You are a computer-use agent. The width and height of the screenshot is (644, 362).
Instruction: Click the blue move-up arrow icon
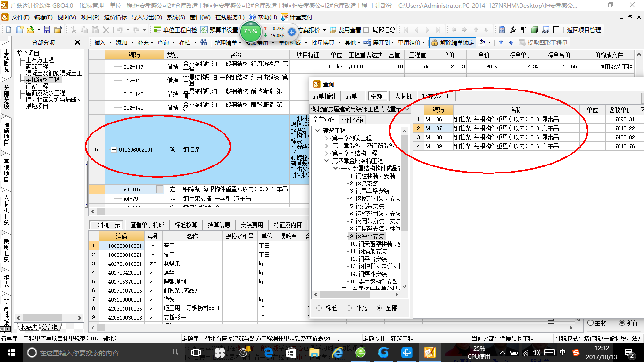coord(501,42)
